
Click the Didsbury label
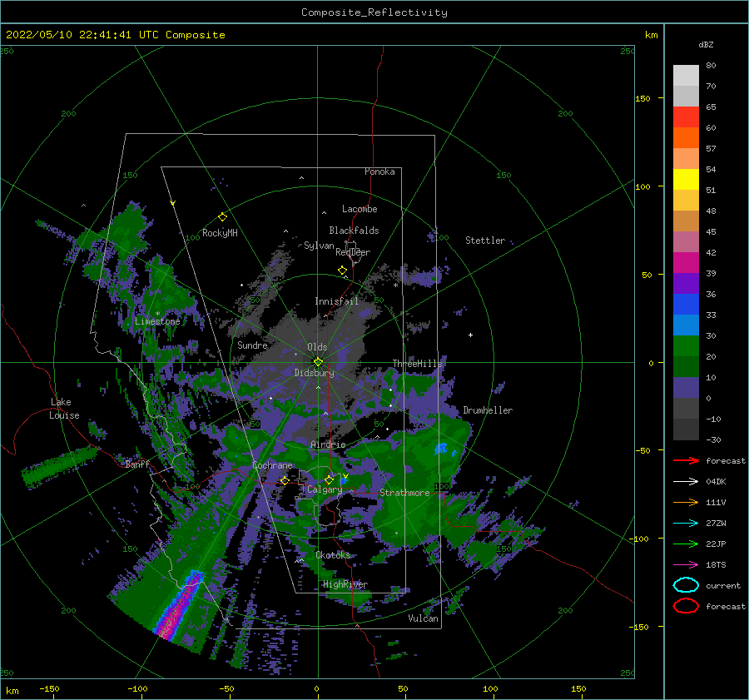(315, 373)
